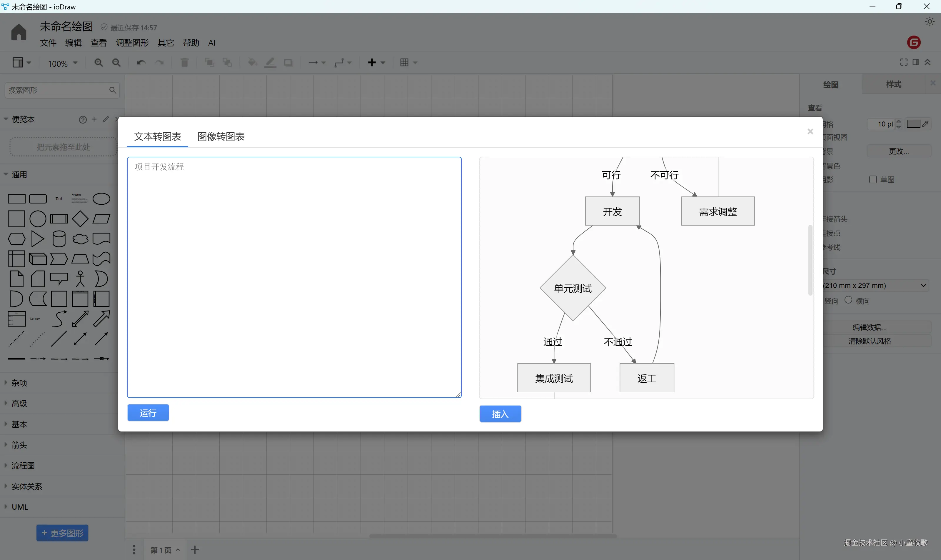Select the cylinder shape in palette

59,239
